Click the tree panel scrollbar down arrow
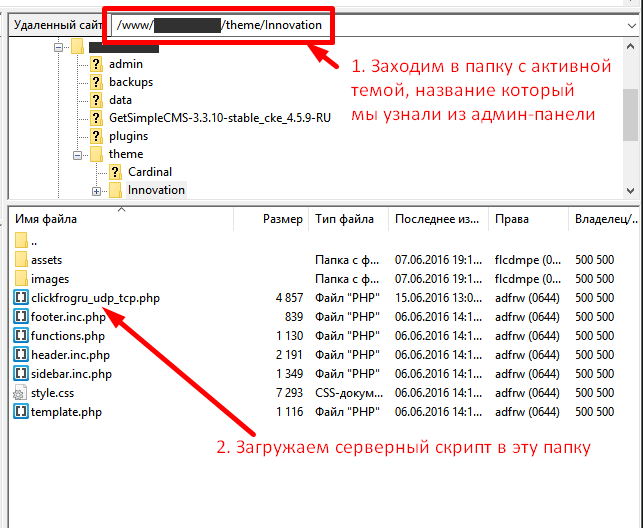This screenshot has width=643, height=528. (631, 190)
